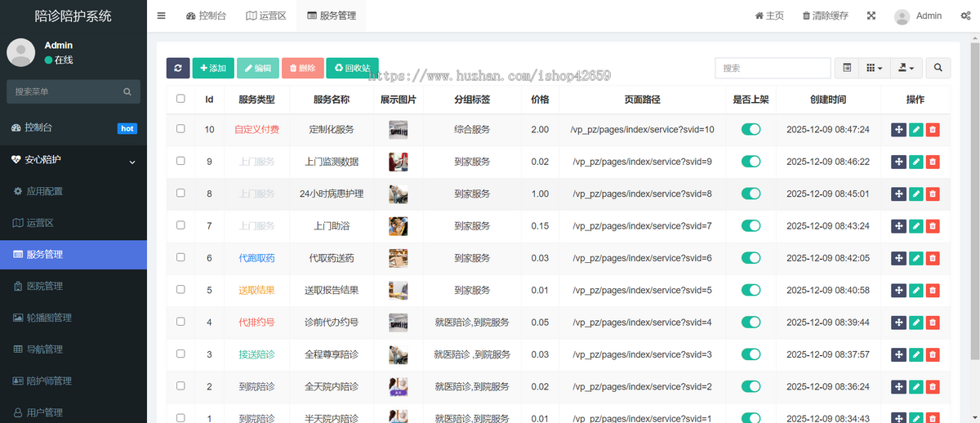Click the hamburger sidebar toggle icon
Viewport: 980px width, 423px height.
click(x=162, y=16)
